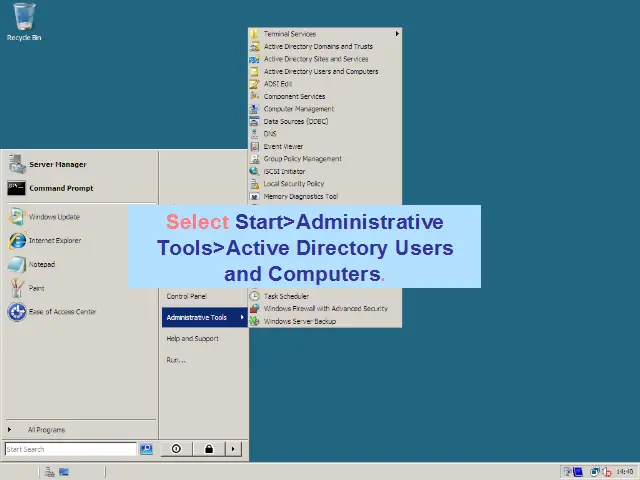Click the search magnifier icon beside Start Search
The height and width of the screenshot is (480, 640).
(146, 449)
